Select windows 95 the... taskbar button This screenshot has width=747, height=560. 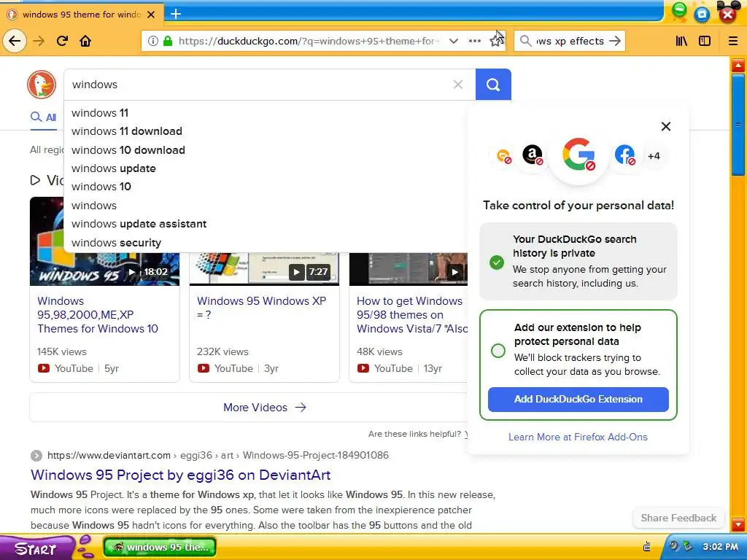pyautogui.click(x=160, y=547)
